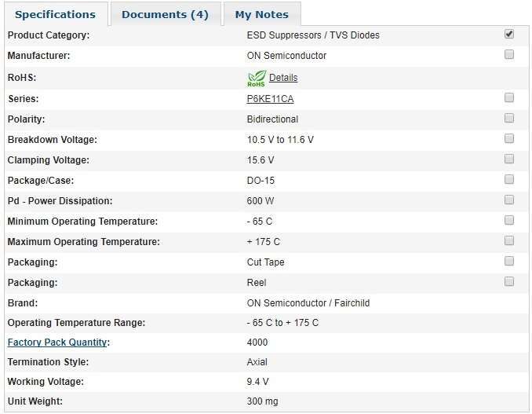Viewport: 532px width, 414px height.
Task: Tick the Manufacturer checkbox
Action: coord(509,55)
